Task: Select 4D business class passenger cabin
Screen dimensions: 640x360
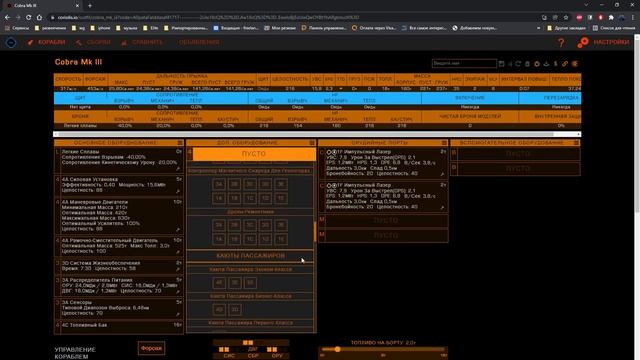Action: point(219,309)
